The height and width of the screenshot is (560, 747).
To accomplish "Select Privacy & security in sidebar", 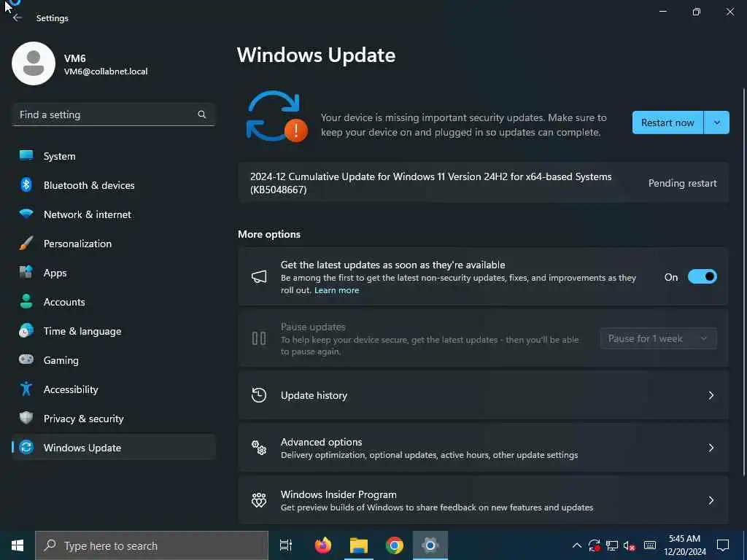I will [x=114, y=418].
